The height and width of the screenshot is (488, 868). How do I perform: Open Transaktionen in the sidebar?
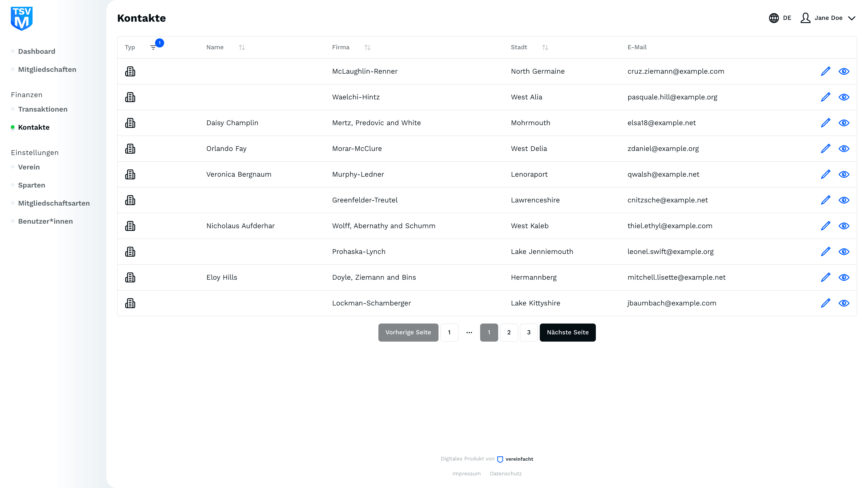click(43, 109)
